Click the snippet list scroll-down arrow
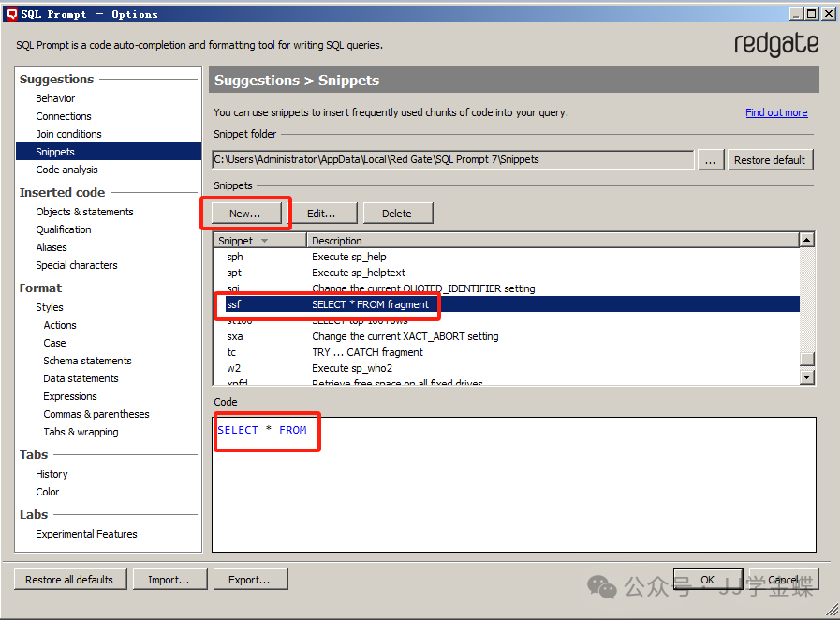The height and width of the screenshot is (620, 840). (x=807, y=377)
